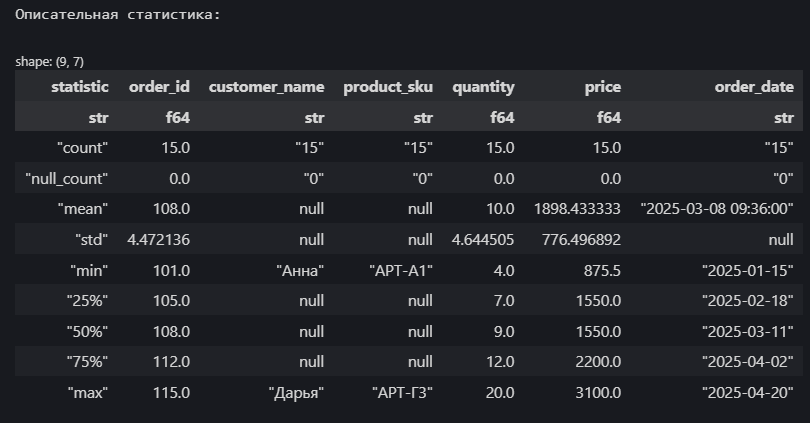Click the "std" row label

coord(91,240)
